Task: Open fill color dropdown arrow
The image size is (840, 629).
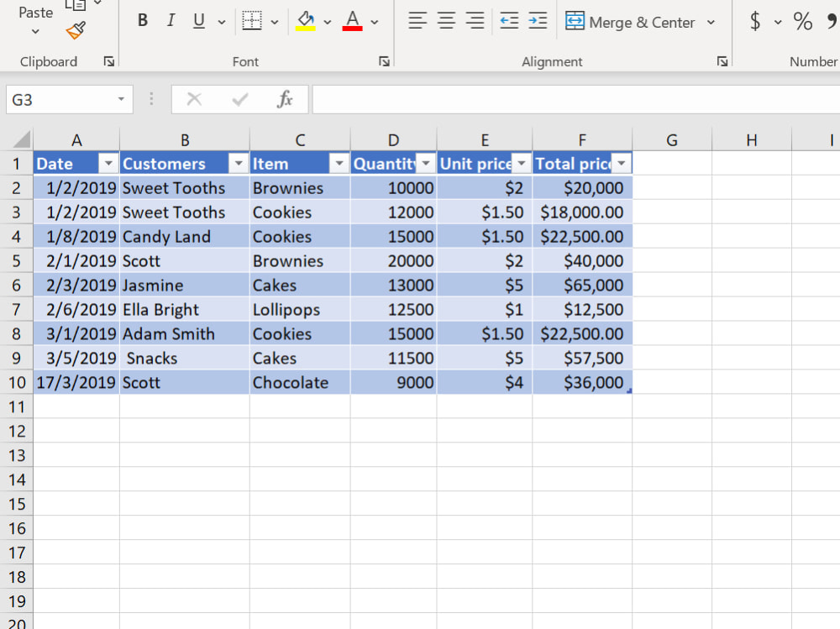Action: pos(328,23)
